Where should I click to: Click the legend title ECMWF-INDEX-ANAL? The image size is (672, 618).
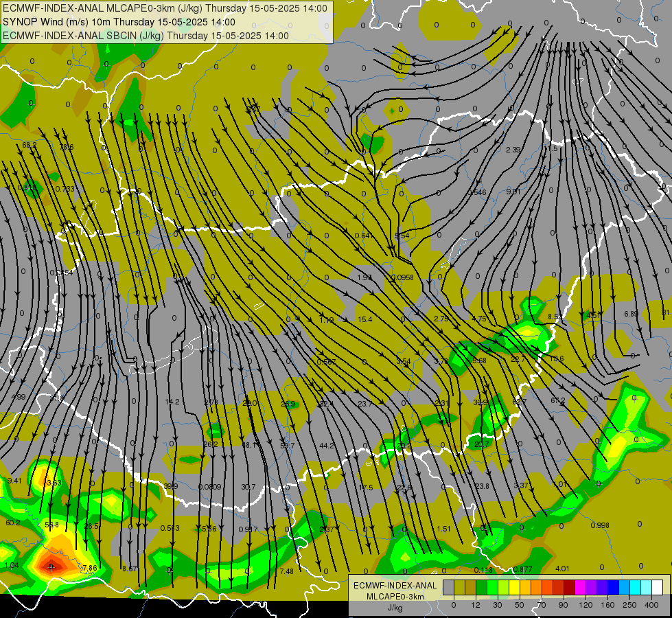[395, 586]
